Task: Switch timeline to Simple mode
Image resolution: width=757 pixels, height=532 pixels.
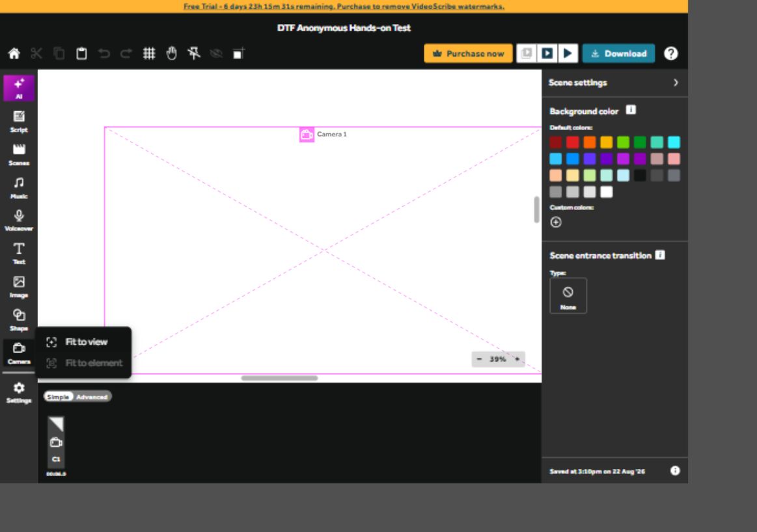Action: pos(58,397)
